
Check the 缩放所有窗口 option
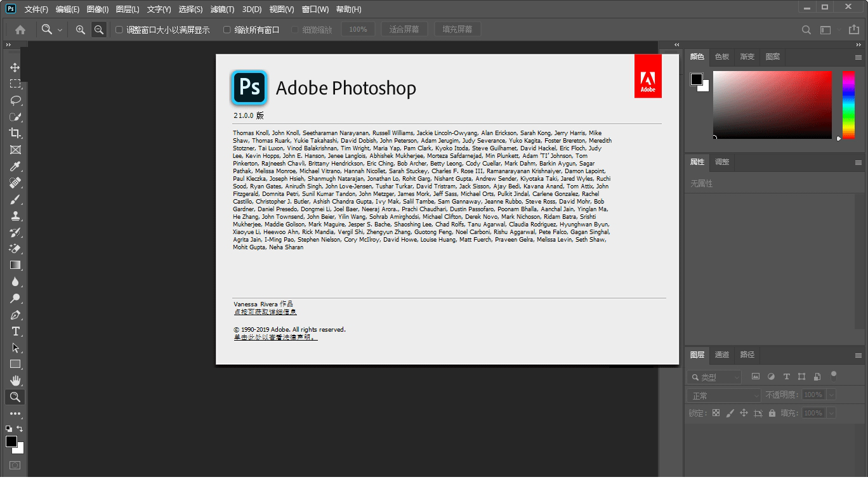(x=225, y=29)
